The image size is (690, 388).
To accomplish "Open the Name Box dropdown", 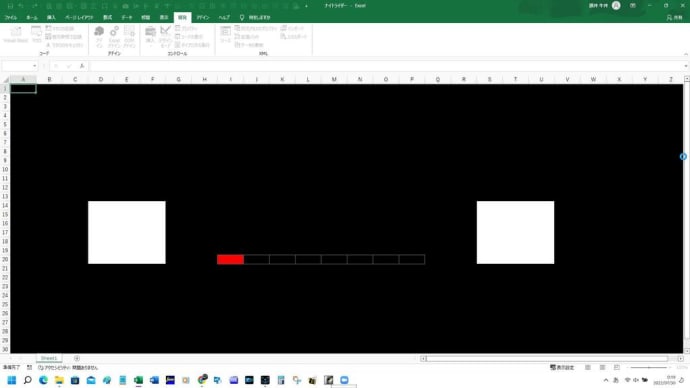I will pos(34,66).
